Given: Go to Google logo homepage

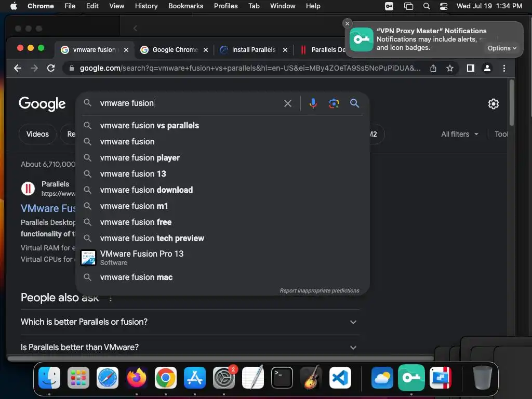Looking at the screenshot, I should tap(42, 103).
